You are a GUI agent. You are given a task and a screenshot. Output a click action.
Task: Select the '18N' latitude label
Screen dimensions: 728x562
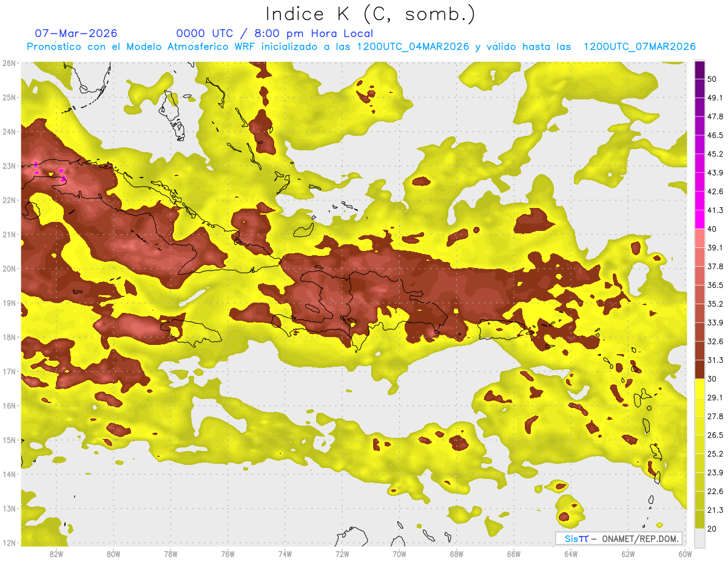(9, 337)
